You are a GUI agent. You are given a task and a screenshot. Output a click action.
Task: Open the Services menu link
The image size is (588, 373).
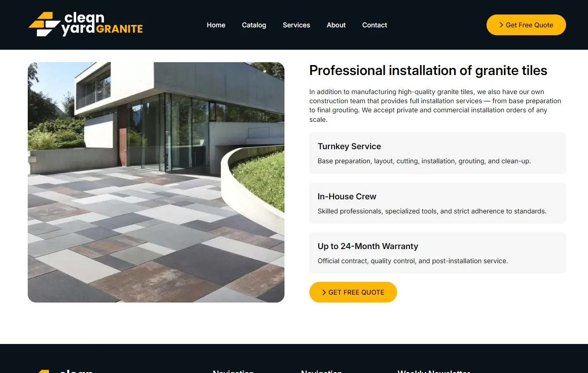296,25
